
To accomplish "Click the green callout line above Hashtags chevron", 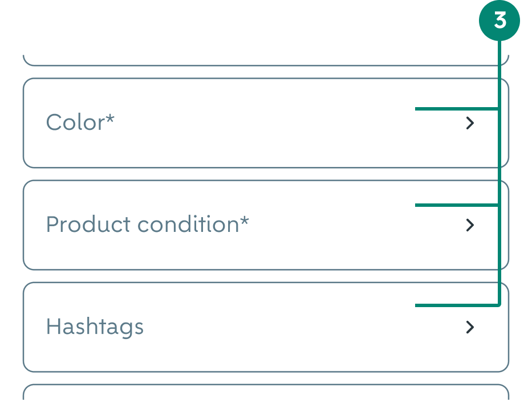I will (x=456, y=305).
